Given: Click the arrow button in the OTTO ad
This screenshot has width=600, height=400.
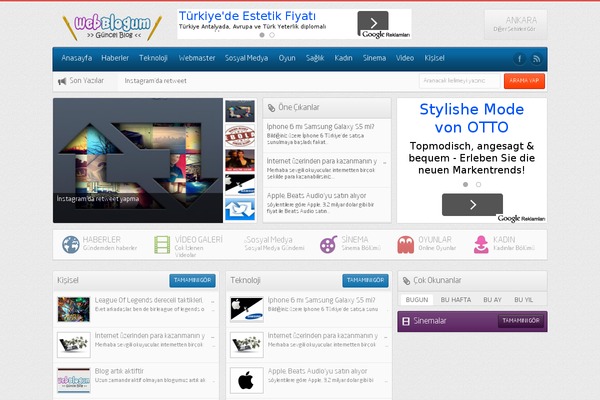Looking at the screenshot, I should [472, 205].
